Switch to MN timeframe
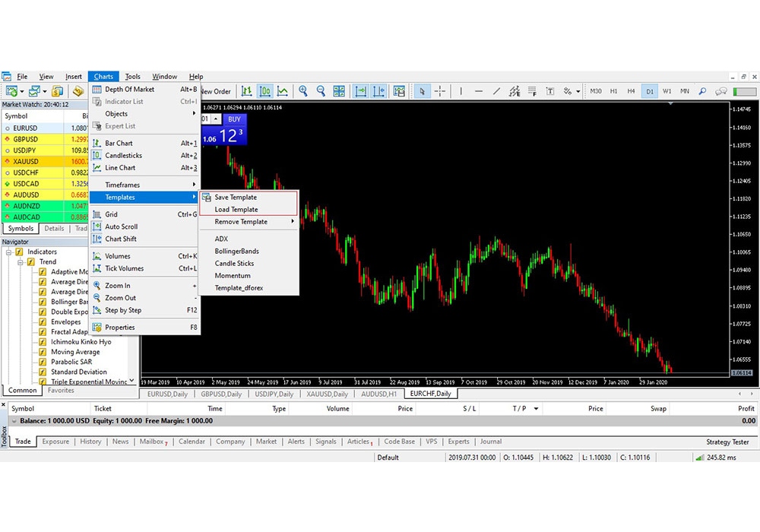 (685, 91)
